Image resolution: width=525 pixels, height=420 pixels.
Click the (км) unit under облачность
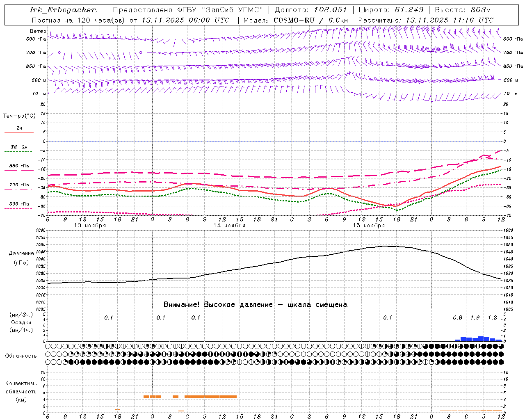(x=21, y=399)
